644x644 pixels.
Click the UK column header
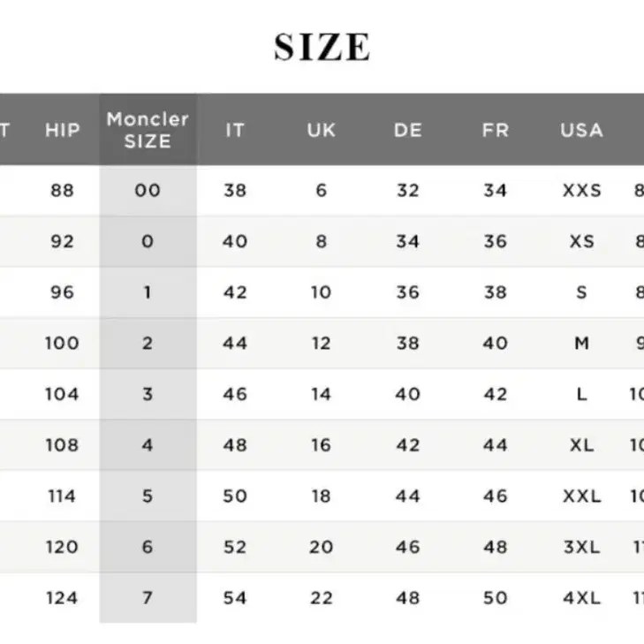coord(322,130)
